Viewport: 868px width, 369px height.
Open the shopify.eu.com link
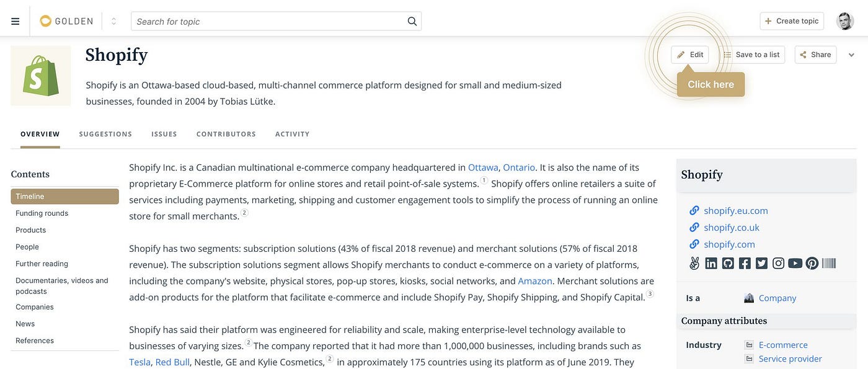click(736, 211)
